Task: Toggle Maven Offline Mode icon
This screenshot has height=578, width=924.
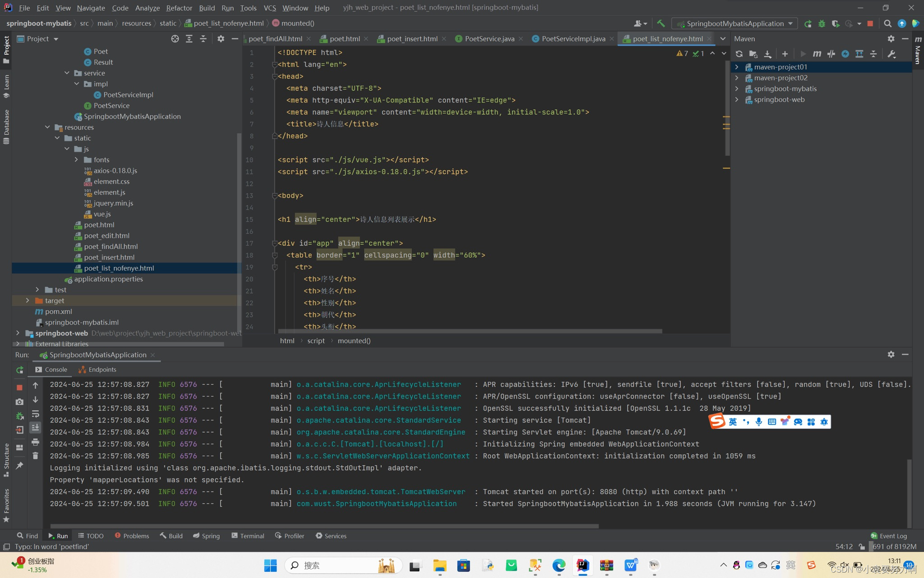Action: tap(831, 54)
